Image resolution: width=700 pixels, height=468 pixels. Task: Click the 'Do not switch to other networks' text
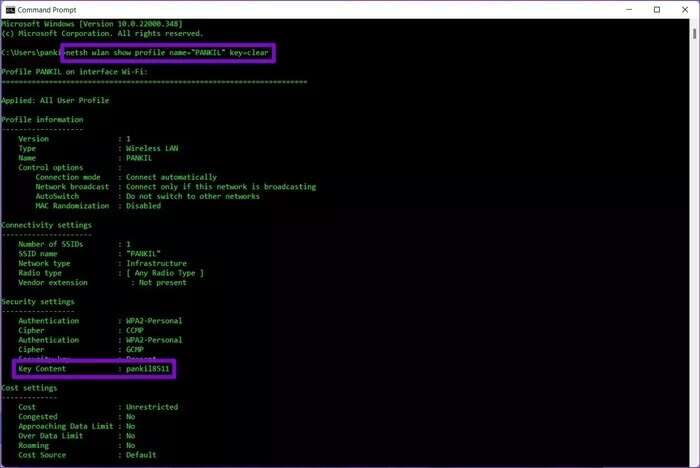pyautogui.click(x=192, y=196)
